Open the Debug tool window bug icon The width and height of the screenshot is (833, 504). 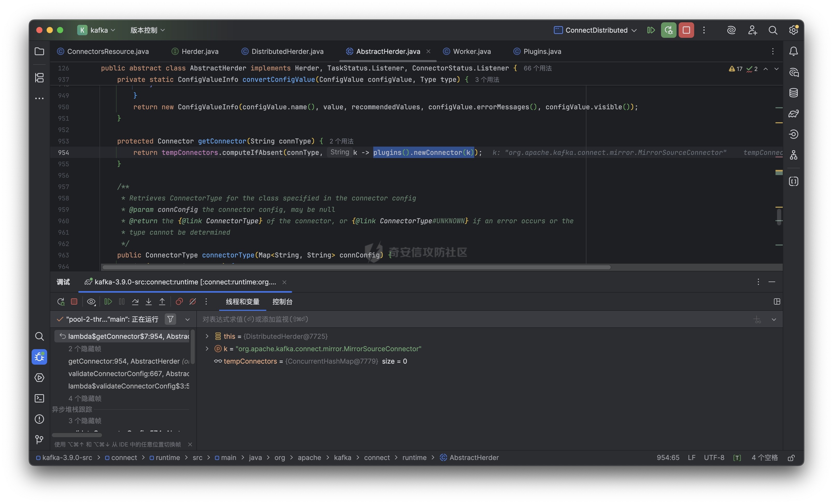[39, 357]
